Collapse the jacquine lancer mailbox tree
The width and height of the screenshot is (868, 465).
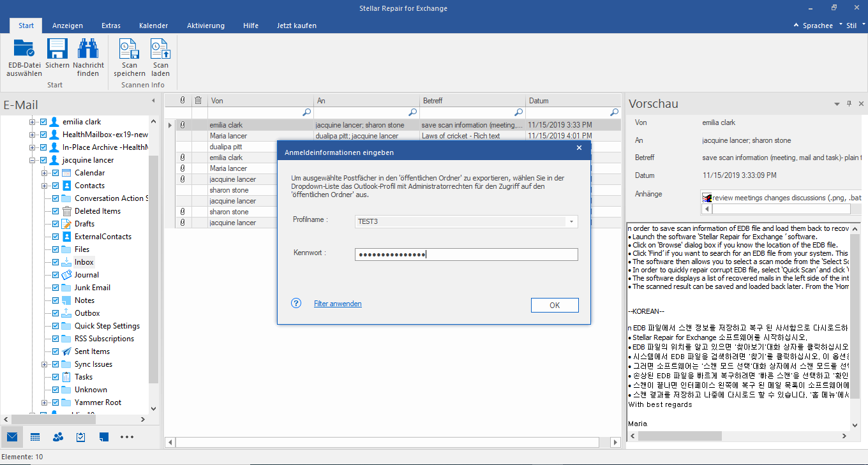pyautogui.click(x=33, y=160)
